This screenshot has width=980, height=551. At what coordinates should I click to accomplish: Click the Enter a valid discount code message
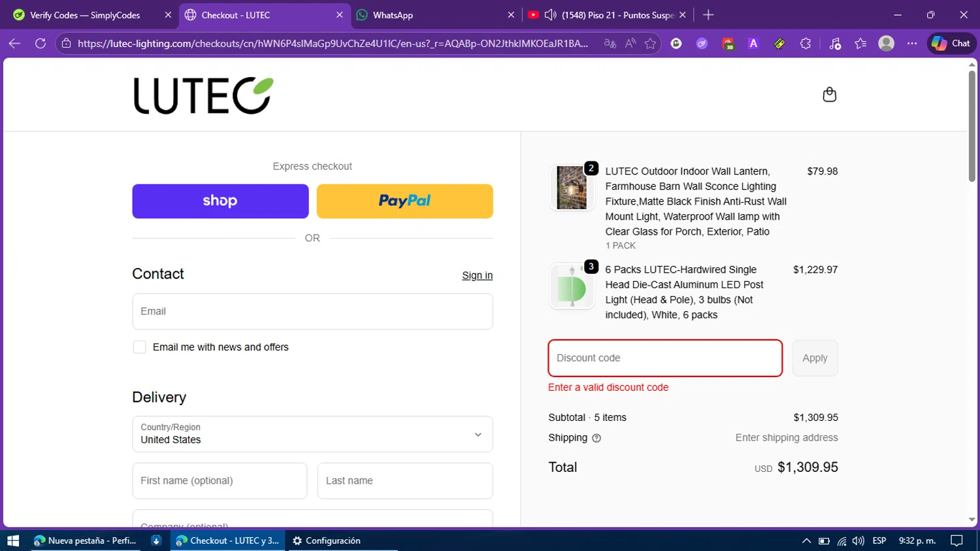tap(608, 387)
